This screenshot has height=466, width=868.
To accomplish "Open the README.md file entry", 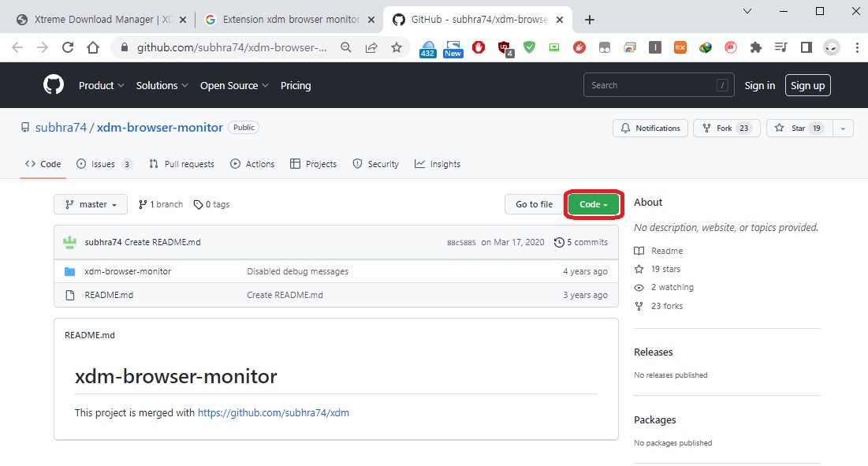I will pos(109,295).
